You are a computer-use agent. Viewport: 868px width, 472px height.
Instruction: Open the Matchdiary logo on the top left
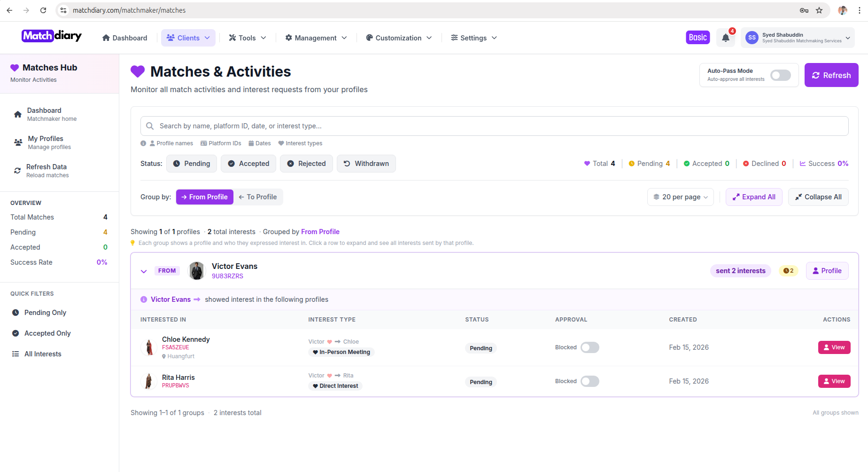51,36
